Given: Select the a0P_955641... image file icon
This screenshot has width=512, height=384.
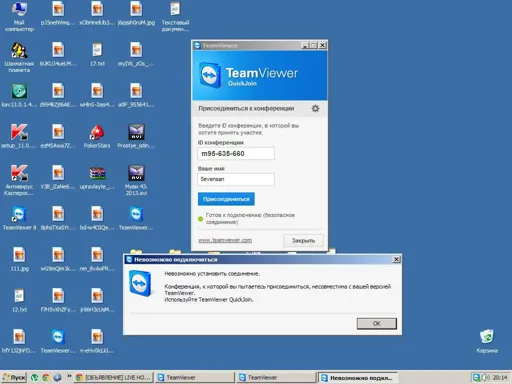Looking at the screenshot, I should pos(136,96).
